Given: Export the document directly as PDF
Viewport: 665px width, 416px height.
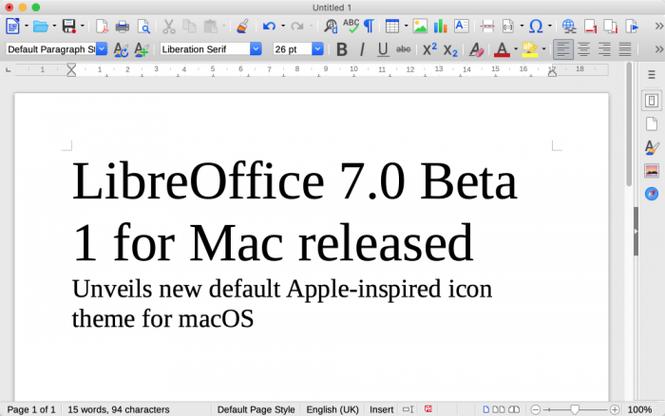Looking at the screenshot, I should pyautogui.click(x=102, y=26).
